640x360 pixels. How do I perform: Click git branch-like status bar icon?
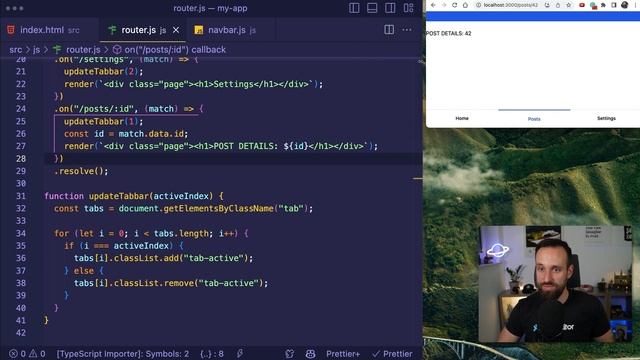(240, 353)
